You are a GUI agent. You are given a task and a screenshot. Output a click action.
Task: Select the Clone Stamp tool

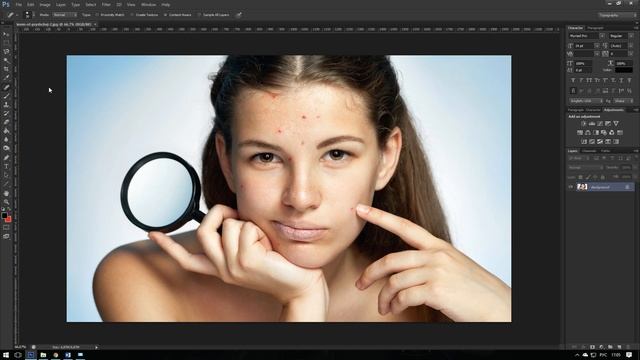[6, 104]
